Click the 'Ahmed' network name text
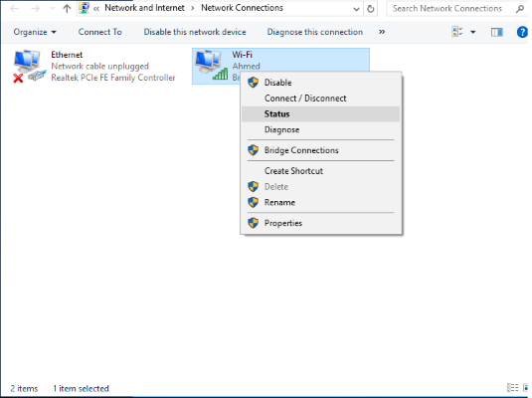Image resolution: width=532 pixels, height=398 pixels. point(246,67)
